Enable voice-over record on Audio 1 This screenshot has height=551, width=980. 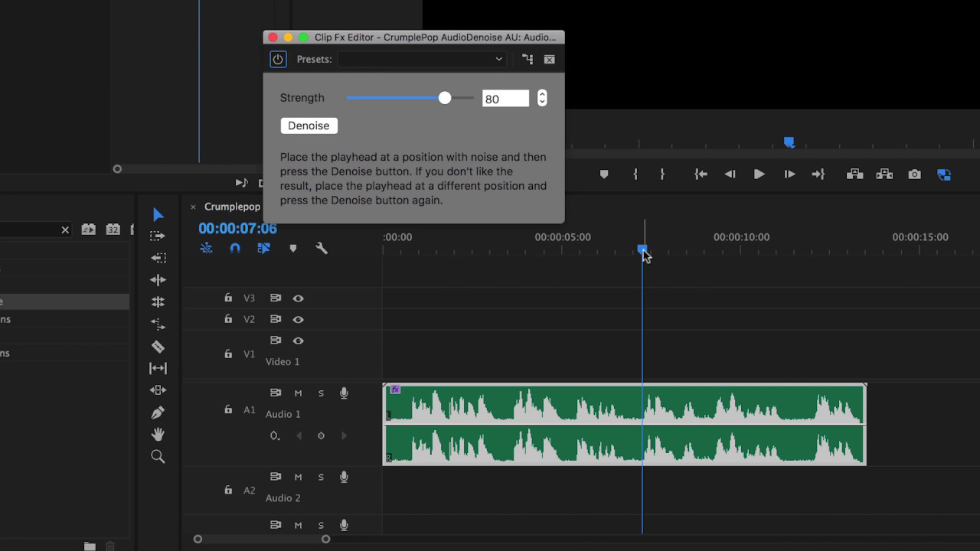tap(344, 393)
